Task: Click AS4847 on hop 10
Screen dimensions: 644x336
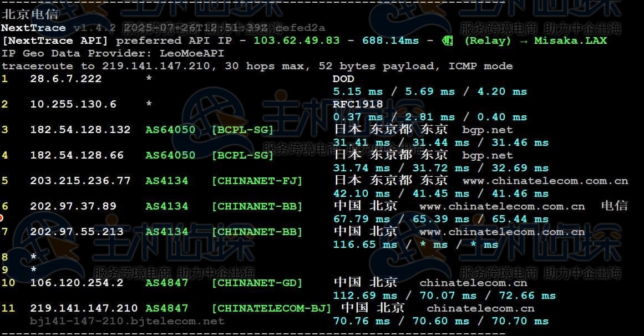Action: click(166, 283)
